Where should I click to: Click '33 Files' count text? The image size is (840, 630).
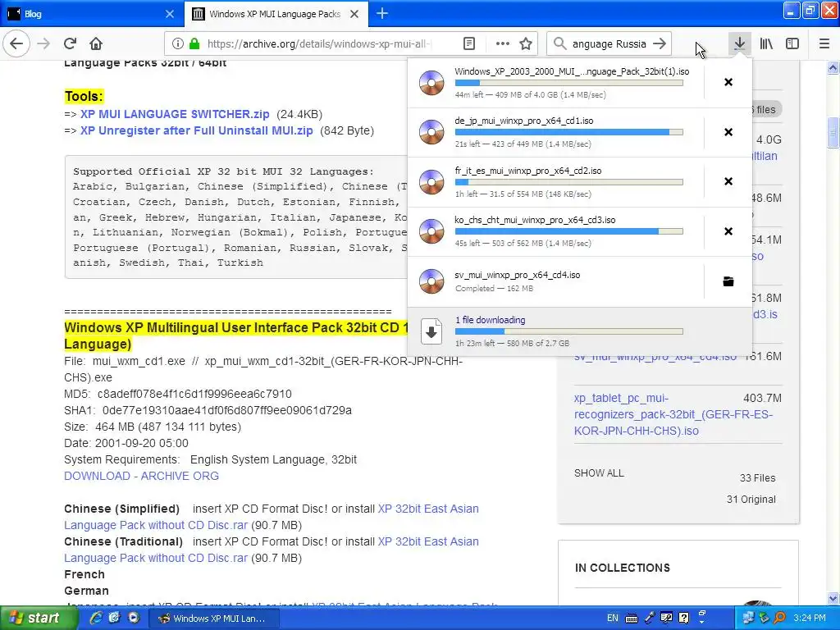point(757,478)
